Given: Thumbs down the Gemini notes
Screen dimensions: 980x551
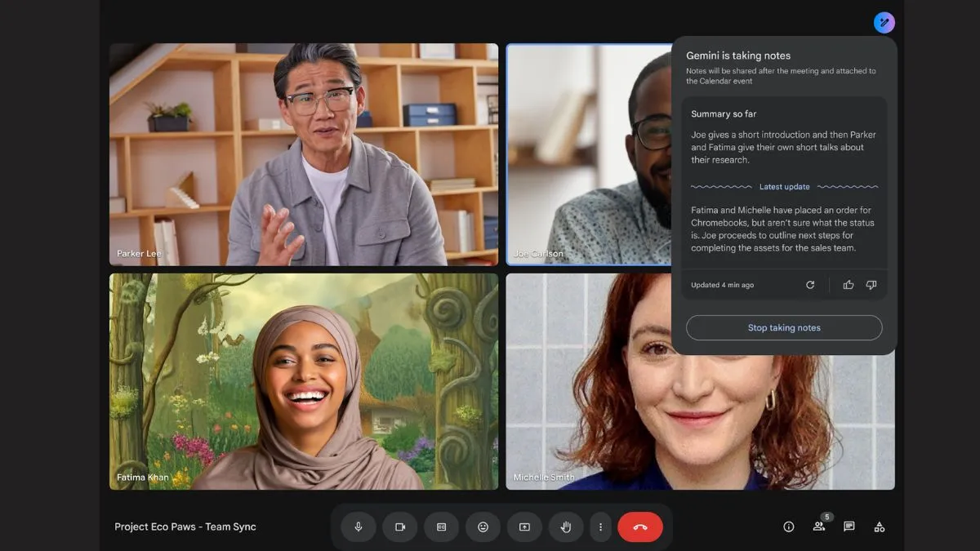Looking at the screenshot, I should pos(871,284).
